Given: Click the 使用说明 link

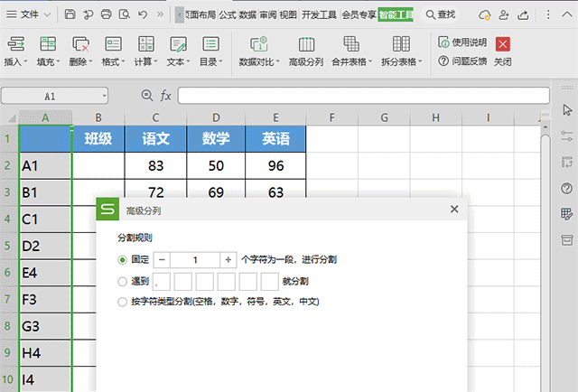Looking at the screenshot, I should [x=468, y=42].
